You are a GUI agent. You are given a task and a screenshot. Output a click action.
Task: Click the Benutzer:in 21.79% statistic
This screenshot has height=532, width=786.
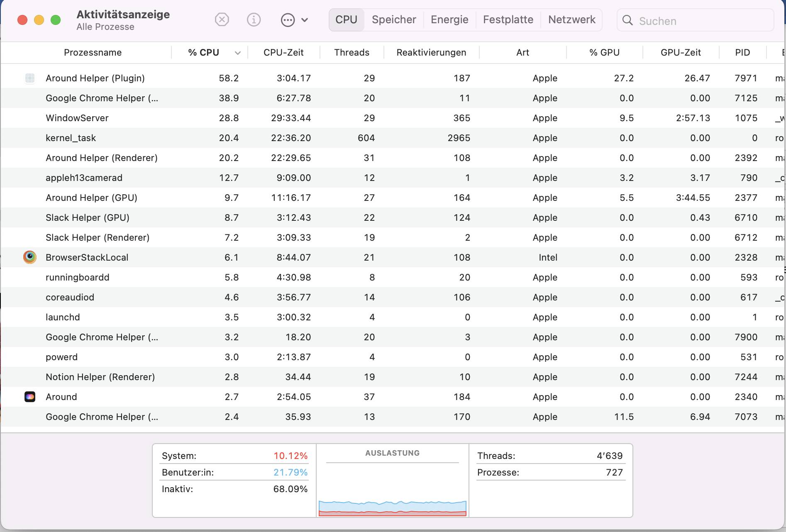(234, 472)
